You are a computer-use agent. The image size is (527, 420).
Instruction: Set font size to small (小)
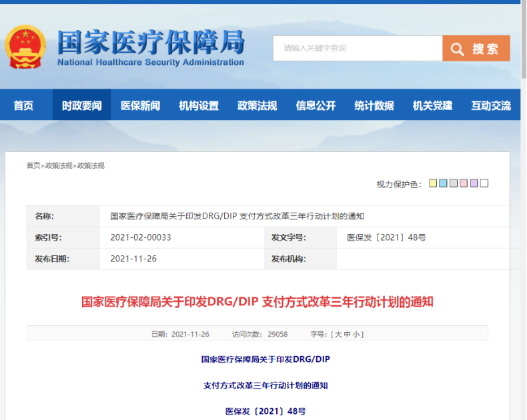[357, 334]
